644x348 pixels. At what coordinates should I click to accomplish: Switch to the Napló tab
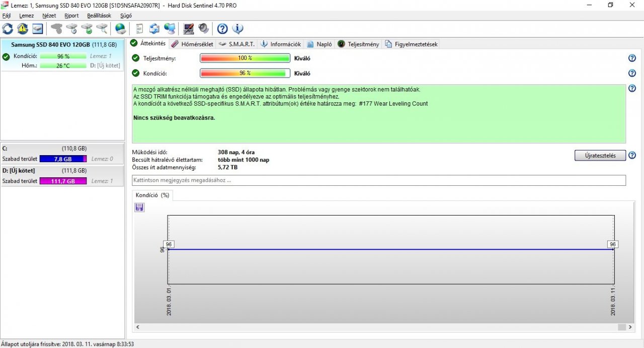319,44
